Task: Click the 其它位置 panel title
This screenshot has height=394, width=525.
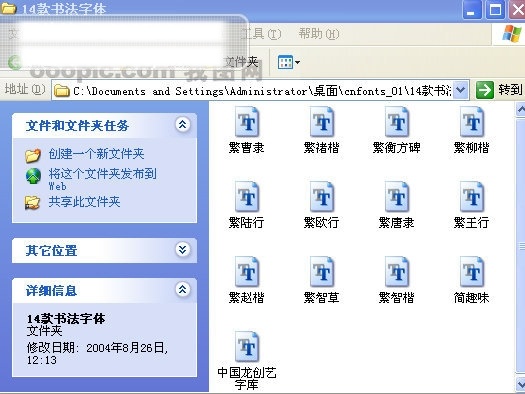Action: tap(52, 250)
